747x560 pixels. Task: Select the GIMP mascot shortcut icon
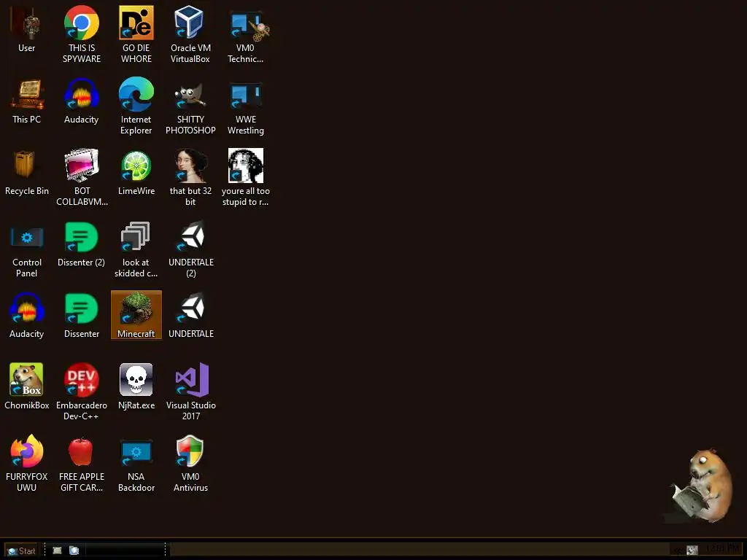190,94
